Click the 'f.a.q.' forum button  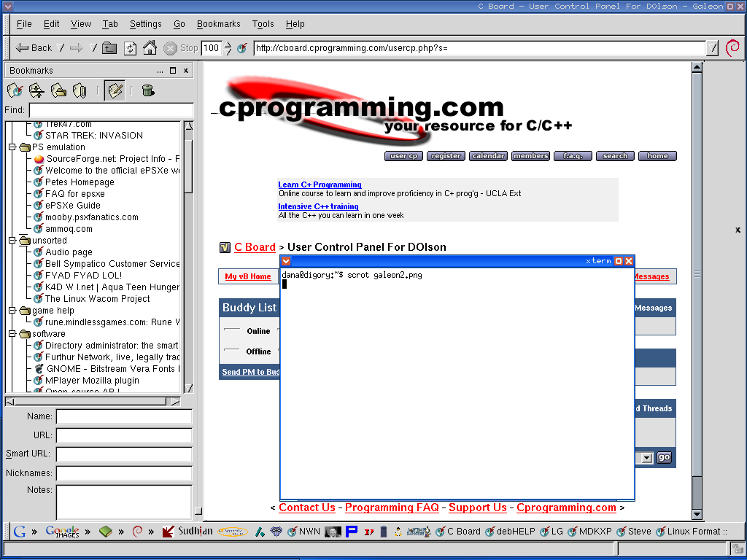(x=573, y=156)
